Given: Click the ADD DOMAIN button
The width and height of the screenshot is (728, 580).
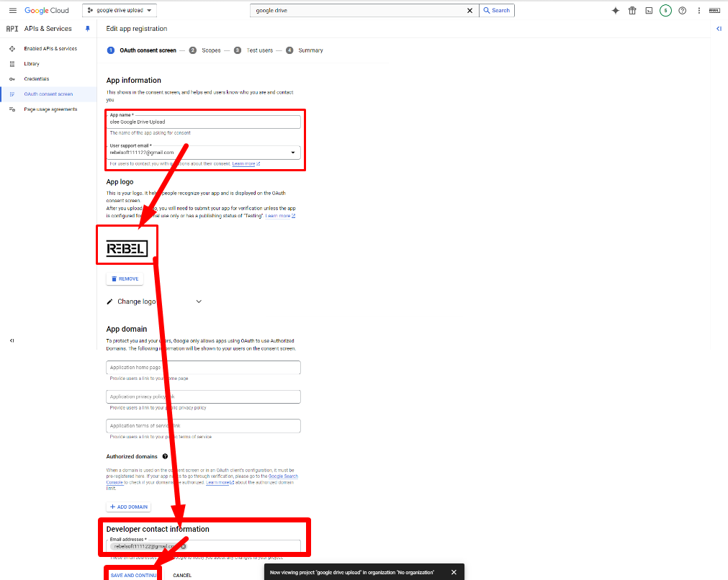Looking at the screenshot, I should (129, 507).
